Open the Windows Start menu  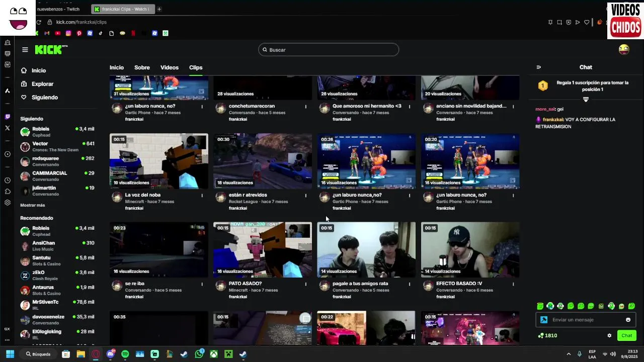click(10, 354)
